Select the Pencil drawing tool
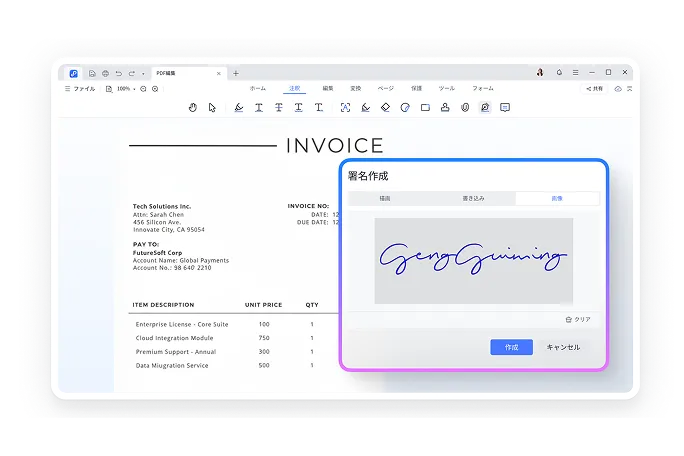The image size is (684, 456). tap(366, 107)
